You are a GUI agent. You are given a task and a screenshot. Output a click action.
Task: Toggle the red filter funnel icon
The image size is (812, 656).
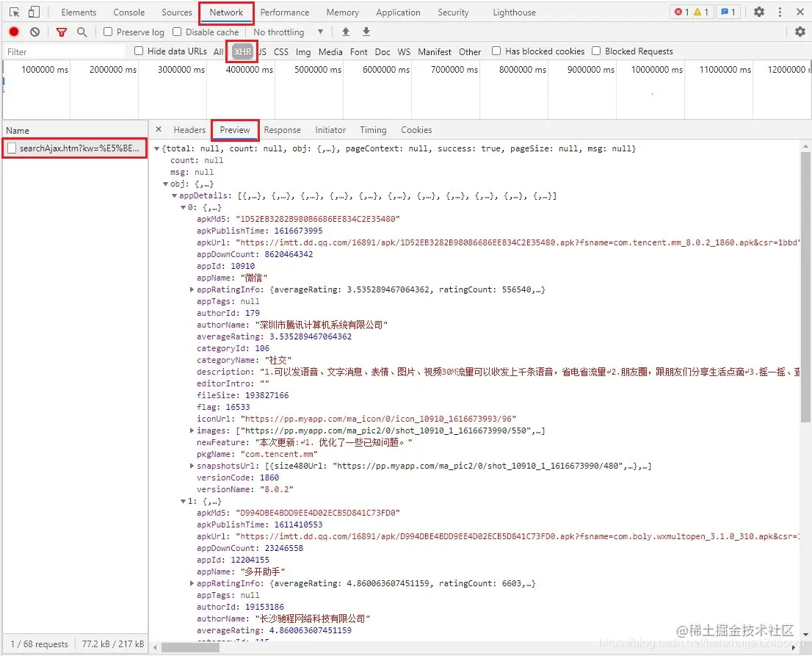[62, 32]
